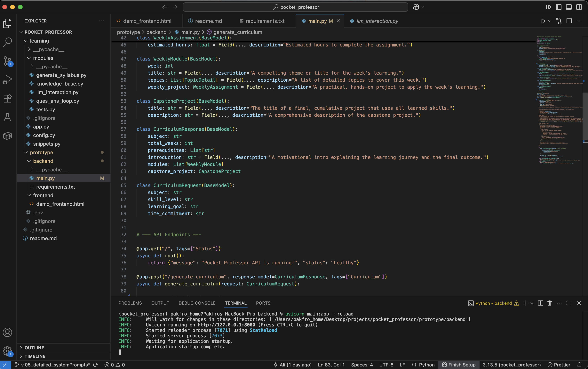Open the new terminal launch profile dropdown
This screenshot has width=588, height=369.
[x=532, y=303]
